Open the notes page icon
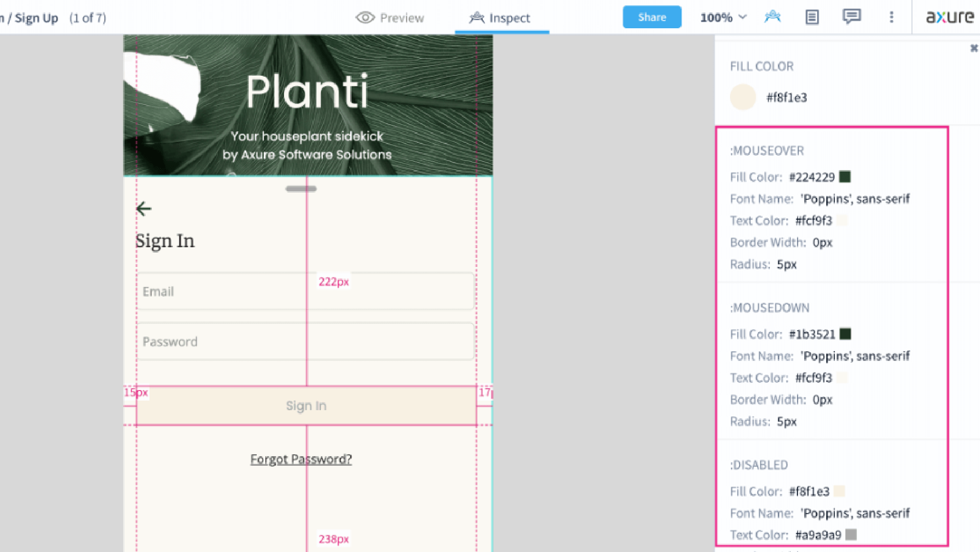 click(812, 18)
